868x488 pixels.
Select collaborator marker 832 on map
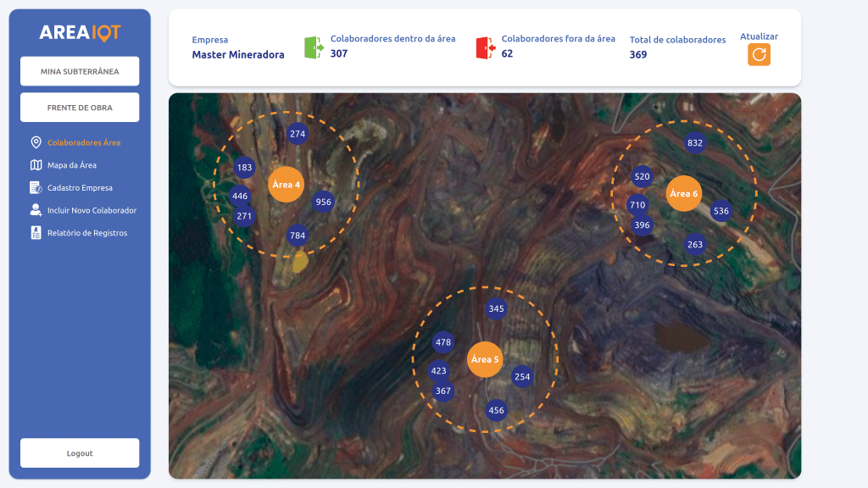[x=695, y=143]
